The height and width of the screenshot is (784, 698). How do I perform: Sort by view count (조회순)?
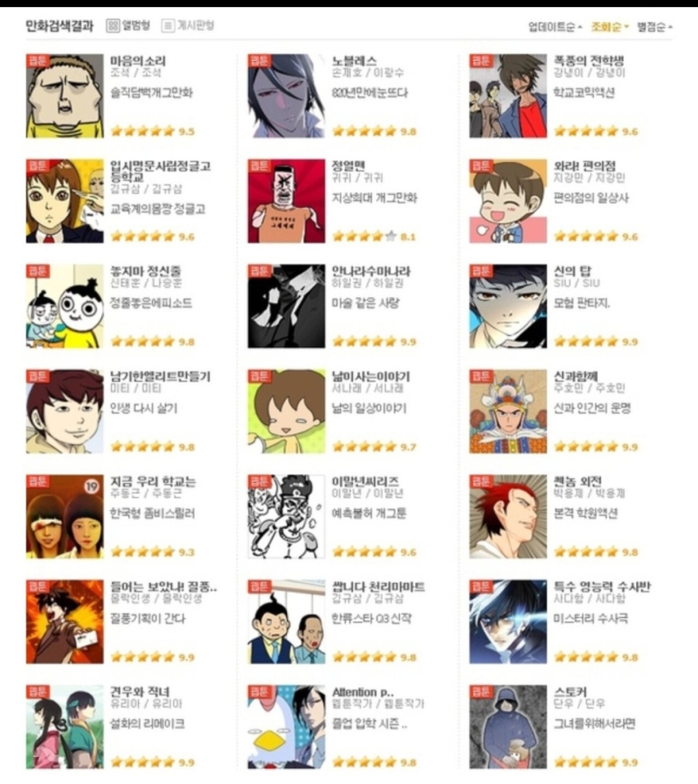609,26
